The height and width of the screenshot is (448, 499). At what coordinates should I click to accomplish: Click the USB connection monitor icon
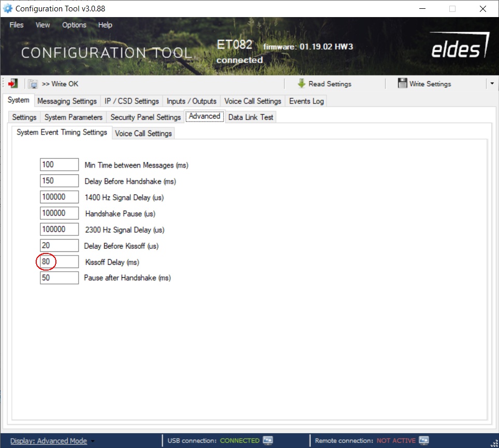pos(268,440)
